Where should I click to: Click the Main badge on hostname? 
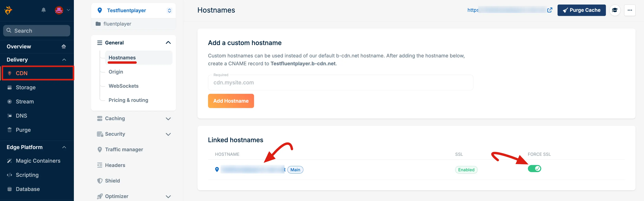pyautogui.click(x=295, y=170)
